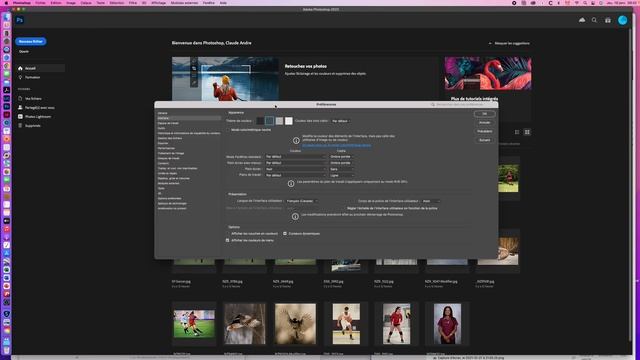This screenshot has width=640, height=360.
Task: Click the search icon in Préférences title bar
Action: click(433, 104)
